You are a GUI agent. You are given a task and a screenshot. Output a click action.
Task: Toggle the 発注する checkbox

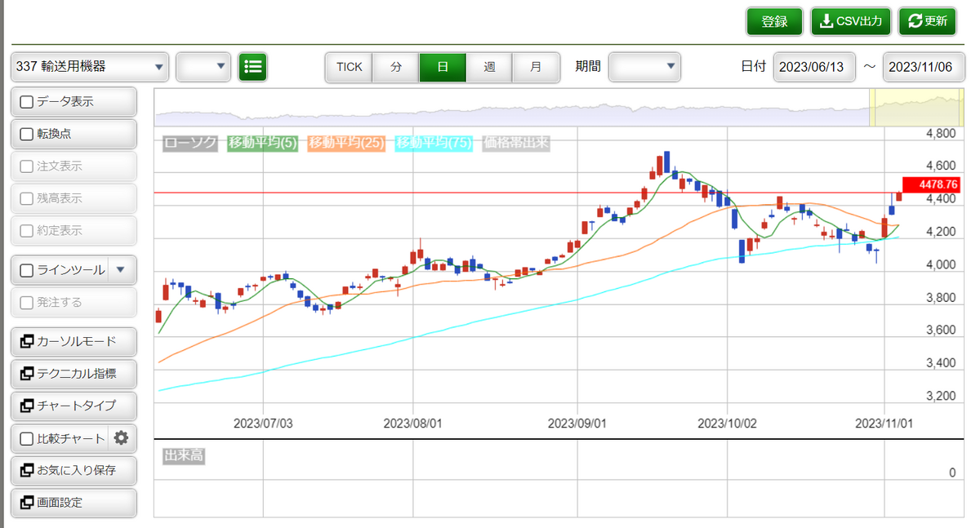click(26, 302)
